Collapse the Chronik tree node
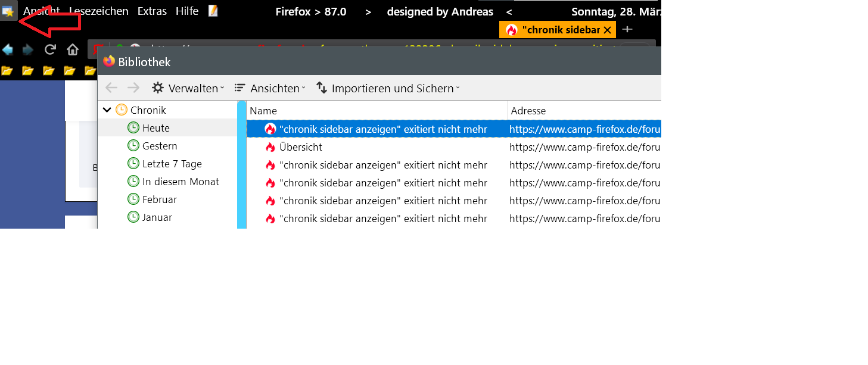Image resolution: width=868 pixels, height=365 pixels. (107, 110)
